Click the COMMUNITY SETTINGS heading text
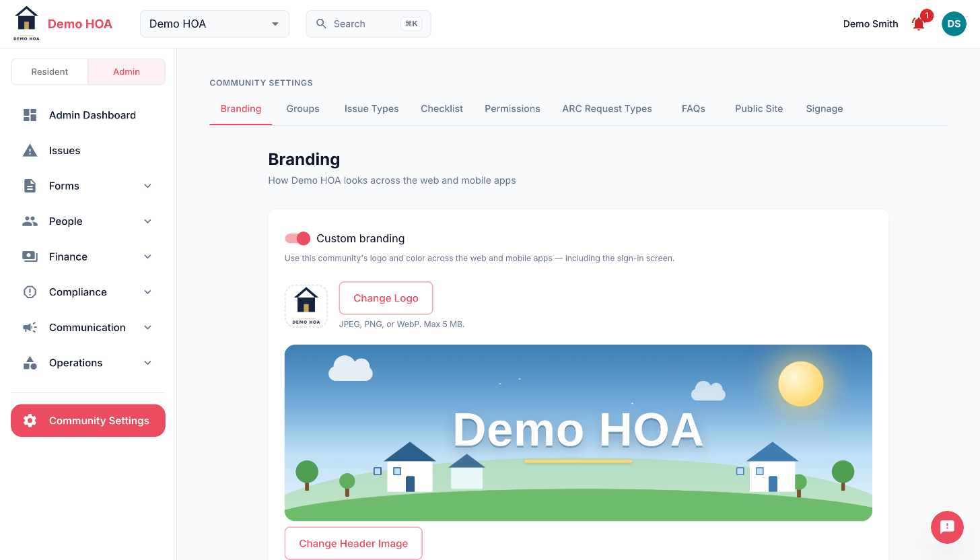The image size is (980, 560). (261, 83)
